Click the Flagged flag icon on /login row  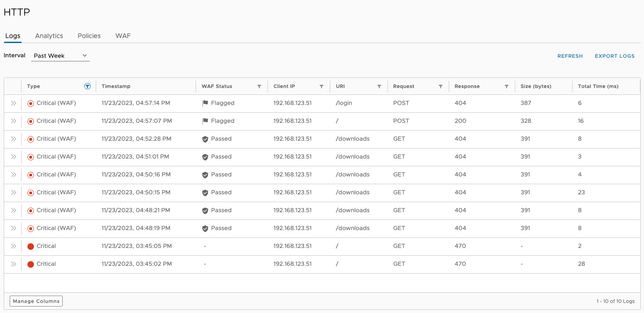tap(205, 103)
